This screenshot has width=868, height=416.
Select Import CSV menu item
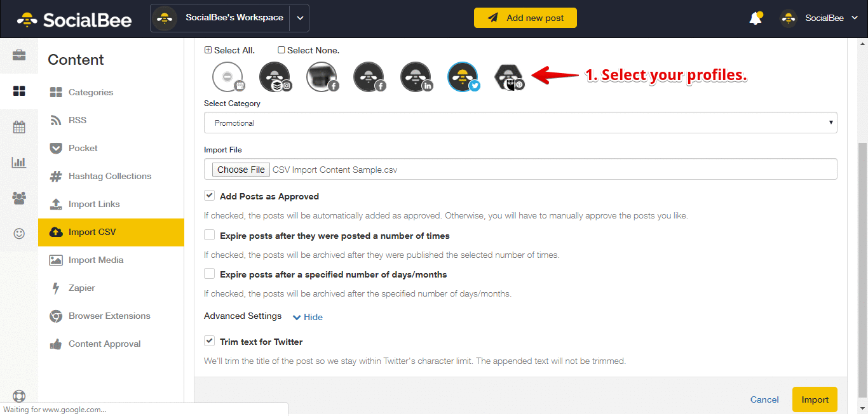click(x=111, y=232)
